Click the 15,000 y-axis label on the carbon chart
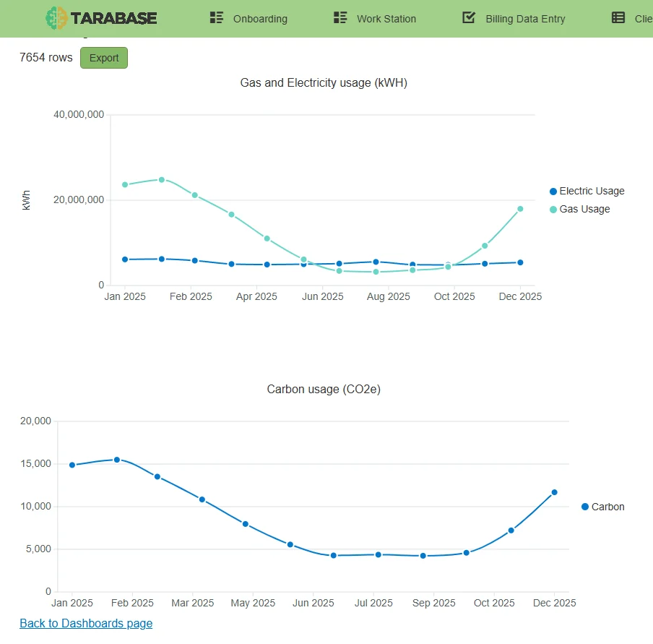The height and width of the screenshot is (644, 653). [x=36, y=463]
